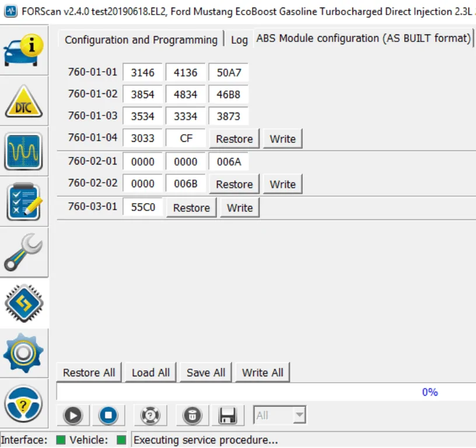The height and width of the screenshot is (448, 476).
Task: Edit the 4834 field in row 760-01-02
Action: click(185, 94)
